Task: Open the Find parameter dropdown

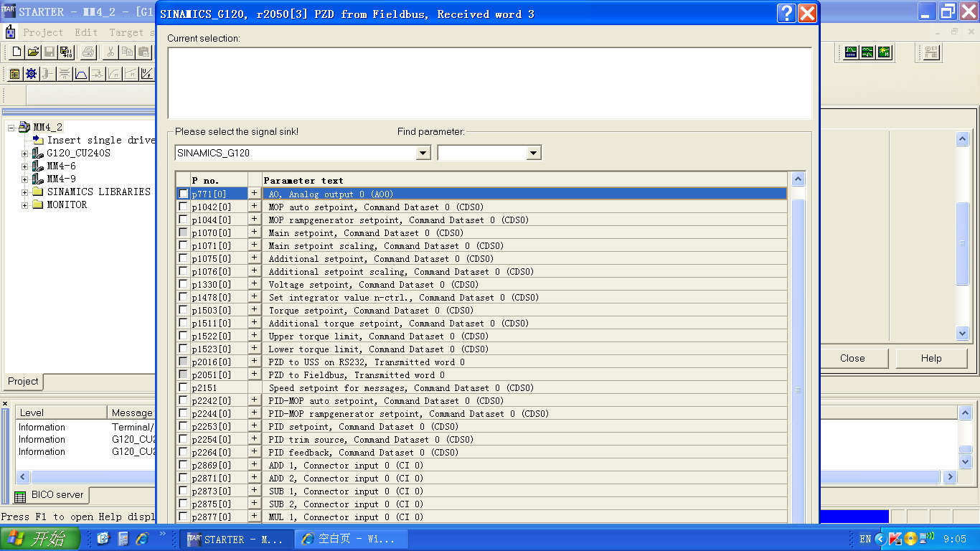Action: 533,153
